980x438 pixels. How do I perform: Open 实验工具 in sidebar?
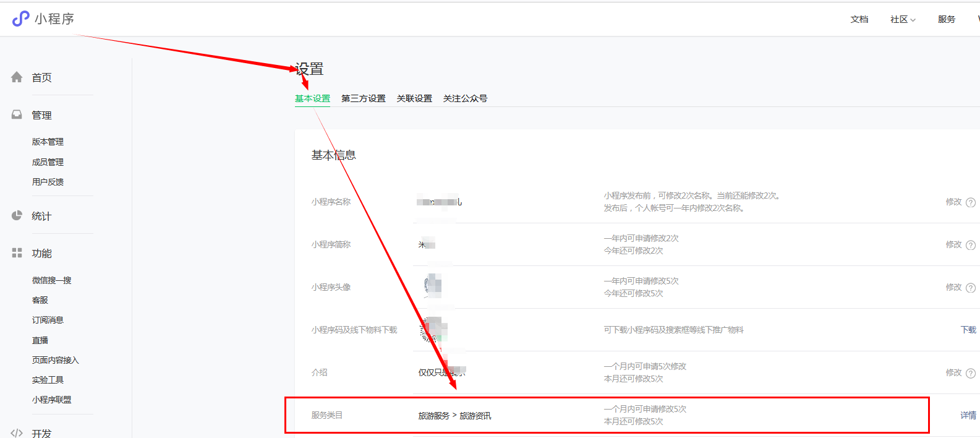[x=48, y=380]
